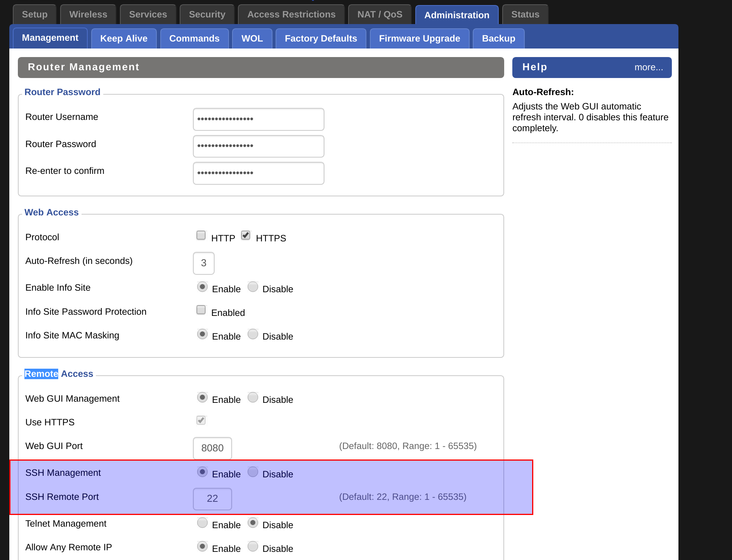
Task: Toggle the Use HTTPS checkbox
Action: [x=201, y=420]
